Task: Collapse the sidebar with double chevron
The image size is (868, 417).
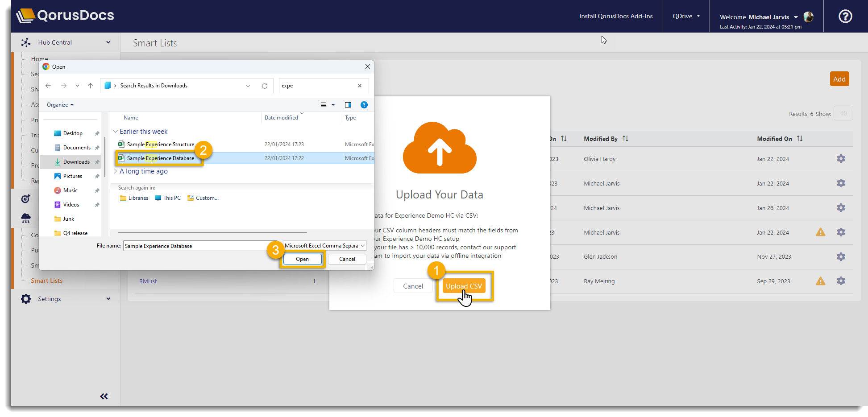Action: pos(104,396)
